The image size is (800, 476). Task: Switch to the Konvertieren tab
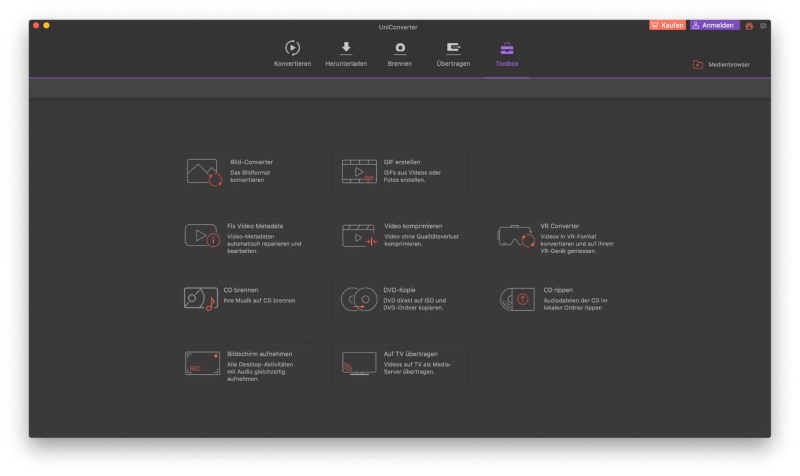(x=292, y=54)
